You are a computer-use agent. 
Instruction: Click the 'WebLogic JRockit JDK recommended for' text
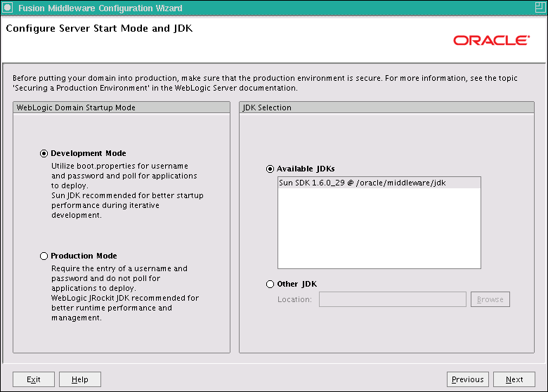click(x=125, y=298)
